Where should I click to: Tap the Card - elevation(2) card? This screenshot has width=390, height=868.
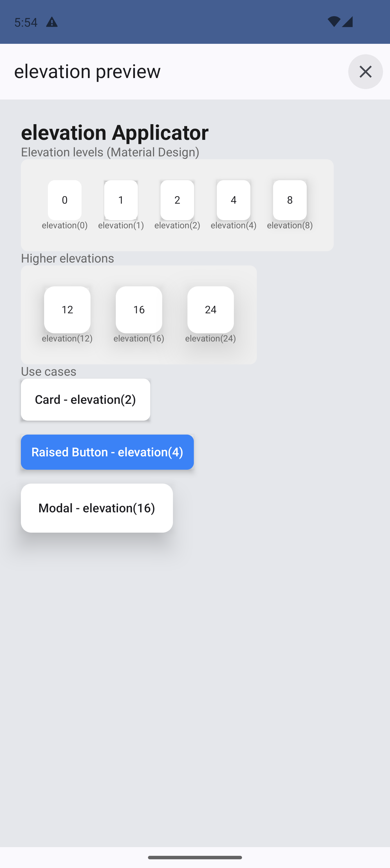pyautogui.click(x=86, y=399)
